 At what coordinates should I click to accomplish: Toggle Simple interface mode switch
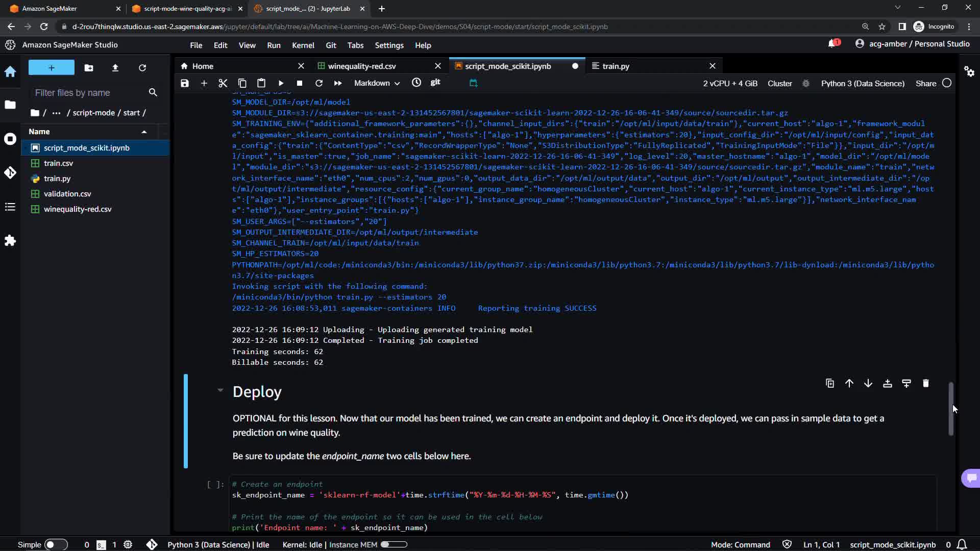[x=56, y=544]
